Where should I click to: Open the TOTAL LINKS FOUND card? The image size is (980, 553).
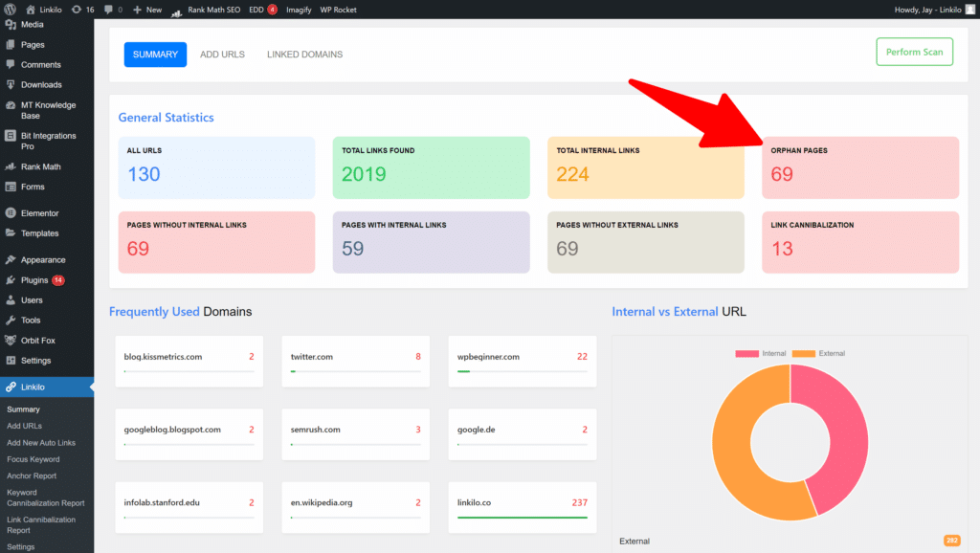click(432, 167)
